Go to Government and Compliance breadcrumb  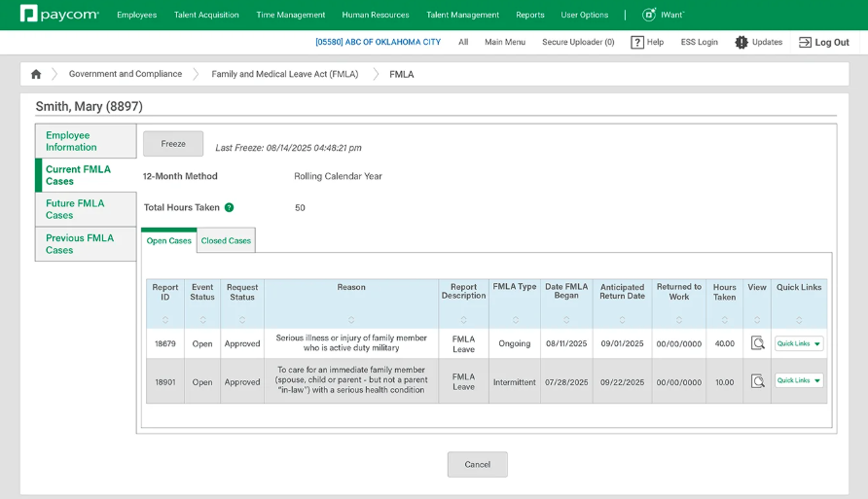(126, 74)
